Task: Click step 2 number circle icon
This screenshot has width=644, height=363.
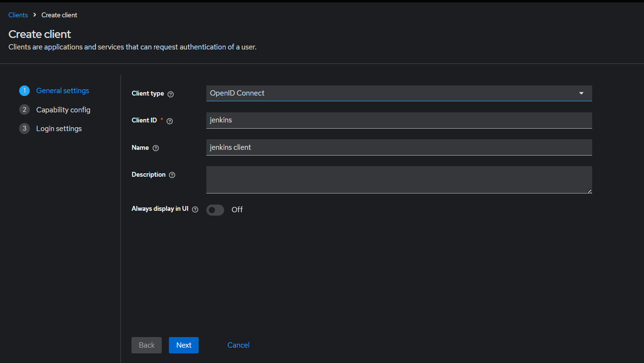Action: (24, 110)
